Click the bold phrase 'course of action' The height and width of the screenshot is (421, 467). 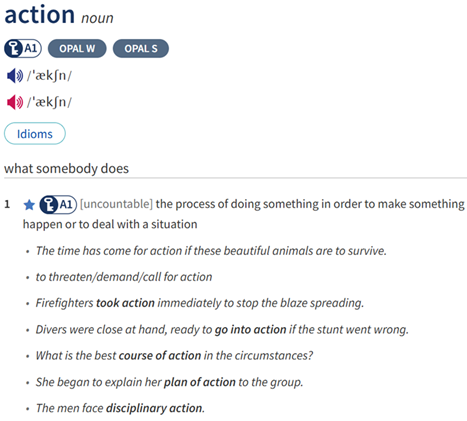click(160, 355)
